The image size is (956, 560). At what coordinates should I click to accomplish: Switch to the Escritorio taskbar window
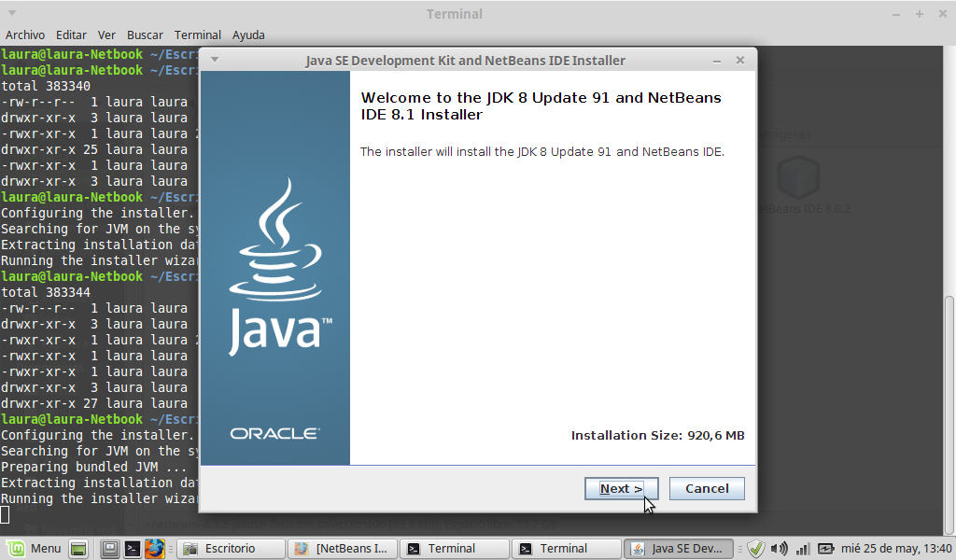pos(230,549)
